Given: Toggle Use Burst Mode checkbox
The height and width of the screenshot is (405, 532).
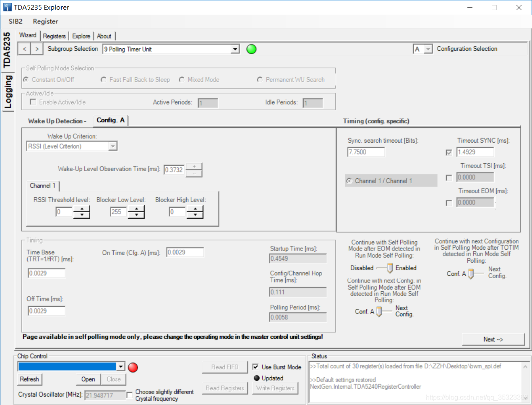Looking at the screenshot, I should pos(256,367).
